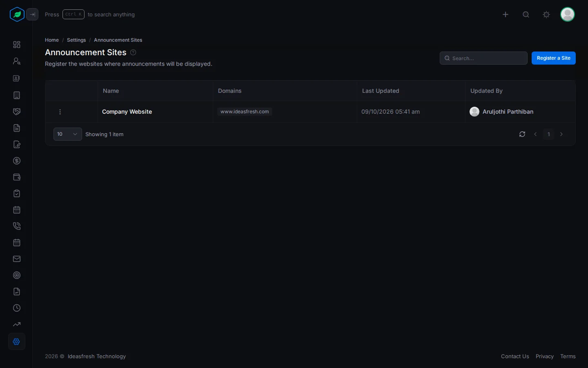The width and height of the screenshot is (588, 368).
Task: Click www.ideasfresh.com domain tag
Action: coord(245,112)
